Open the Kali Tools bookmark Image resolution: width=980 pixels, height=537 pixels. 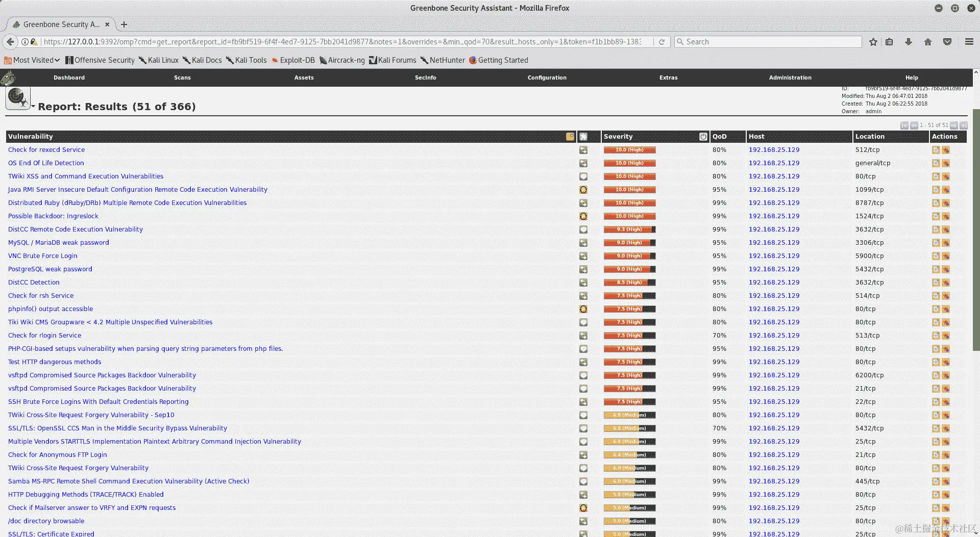[247, 60]
